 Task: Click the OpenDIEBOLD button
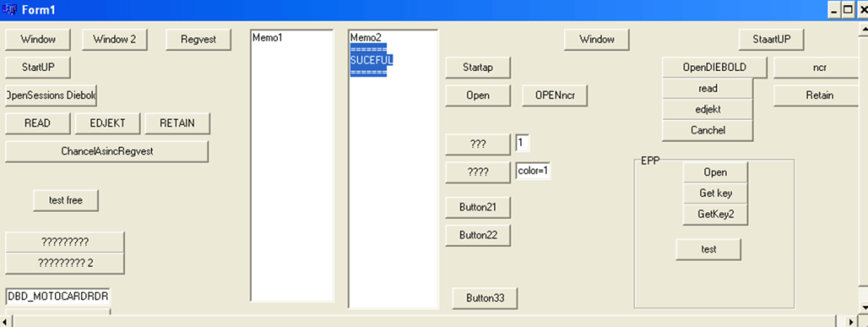pos(714,68)
